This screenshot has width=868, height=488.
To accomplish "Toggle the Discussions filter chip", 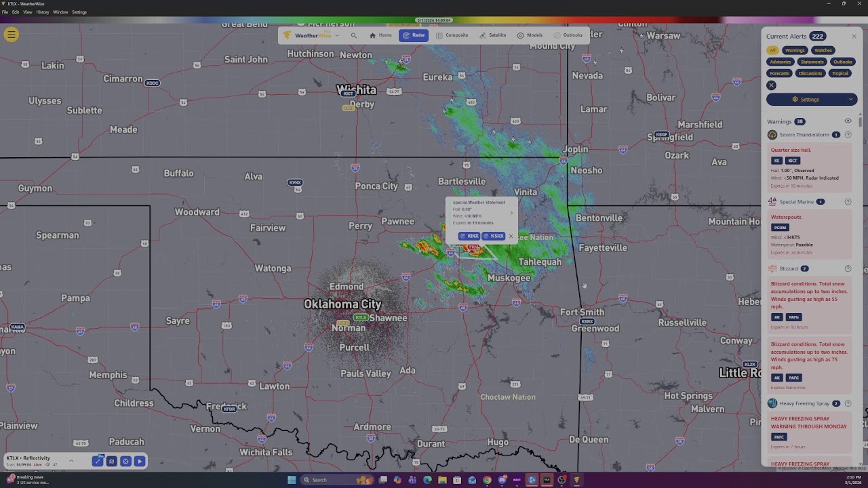I will click(810, 73).
